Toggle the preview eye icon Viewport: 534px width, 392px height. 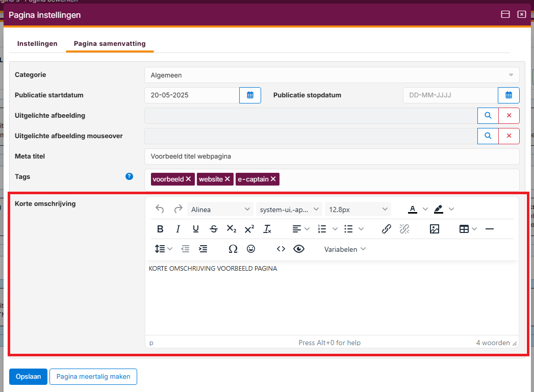(x=298, y=249)
